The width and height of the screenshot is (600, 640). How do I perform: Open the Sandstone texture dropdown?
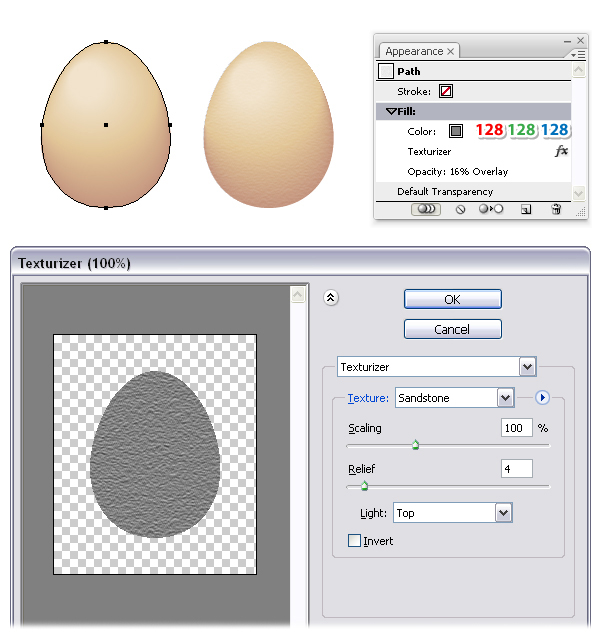click(x=505, y=398)
